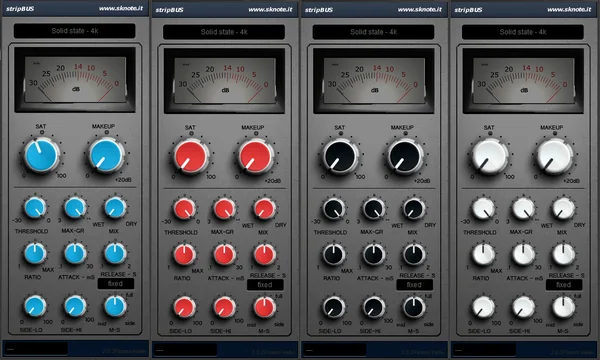The image size is (600, 360).
Task: Click the white THRESHOLD knob
Action: 483,209
